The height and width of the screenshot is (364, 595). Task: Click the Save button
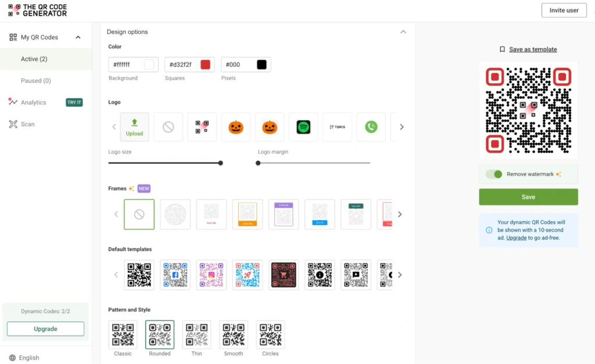coord(528,197)
